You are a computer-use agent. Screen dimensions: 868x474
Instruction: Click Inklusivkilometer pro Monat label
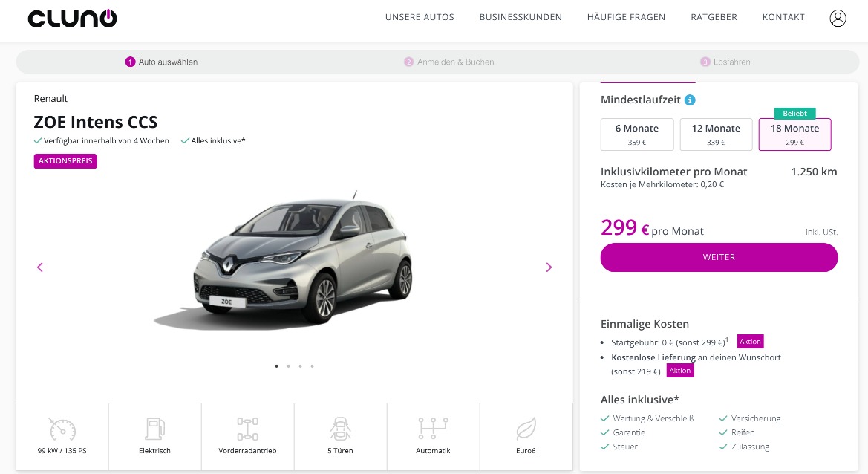point(673,172)
